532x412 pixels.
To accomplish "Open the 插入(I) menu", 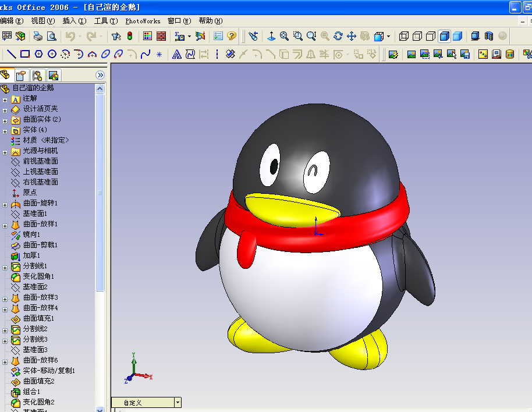I will [75, 21].
